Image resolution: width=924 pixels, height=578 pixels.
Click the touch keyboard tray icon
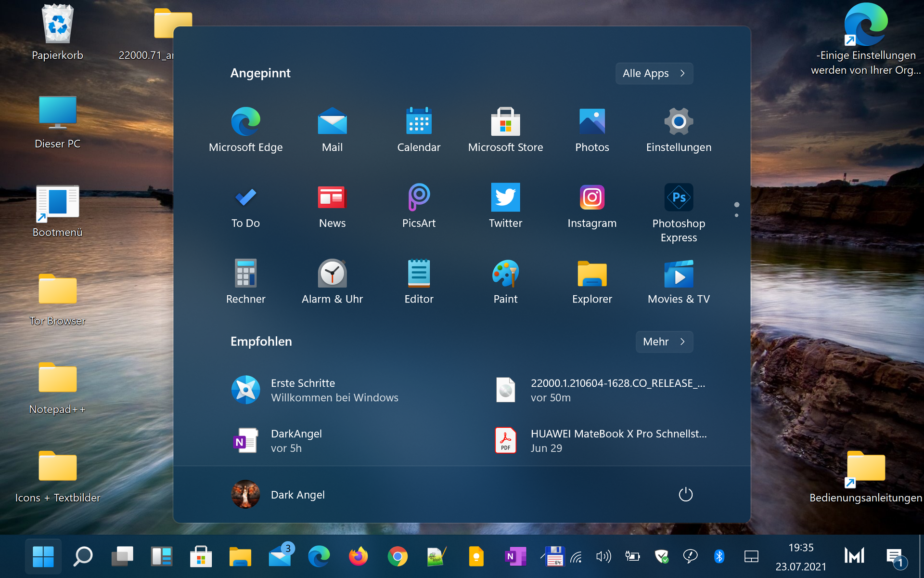[751, 557]
